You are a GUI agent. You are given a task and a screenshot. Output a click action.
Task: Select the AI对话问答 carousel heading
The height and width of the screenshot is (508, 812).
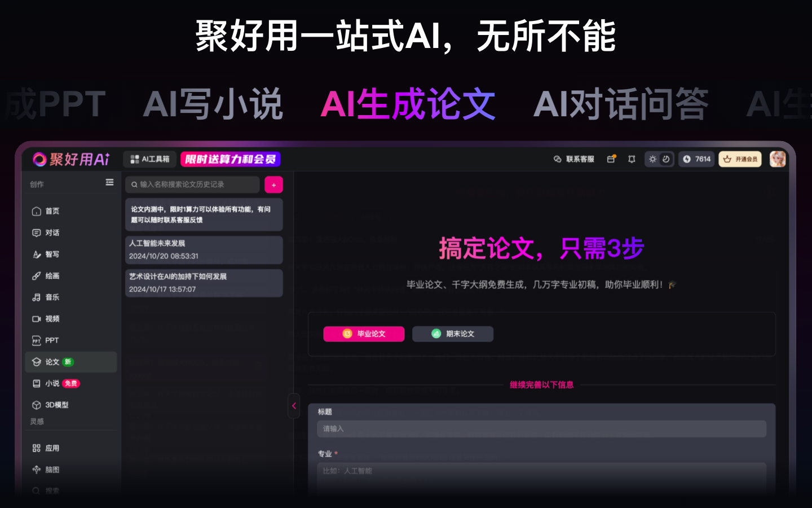621,104
